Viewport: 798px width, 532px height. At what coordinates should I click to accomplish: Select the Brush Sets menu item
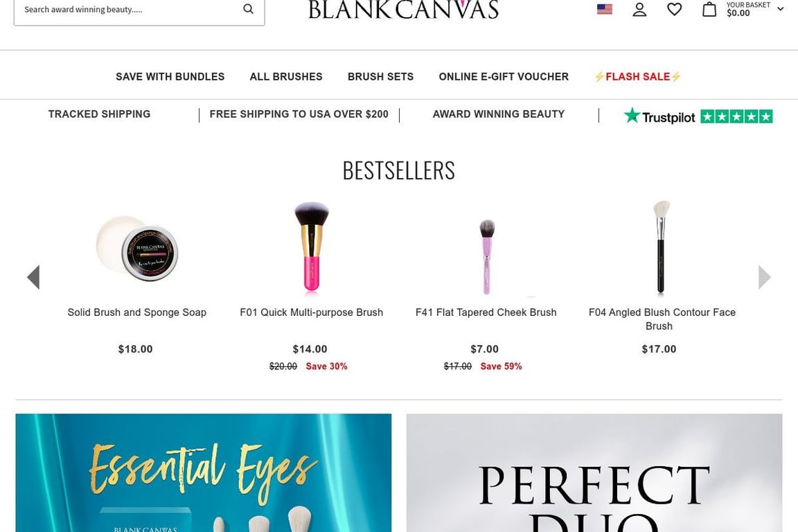(x=380, y=77)
